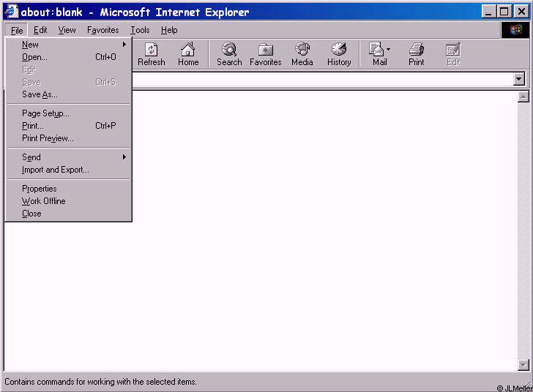Open the Media bar icon

(x=302, y=54)
